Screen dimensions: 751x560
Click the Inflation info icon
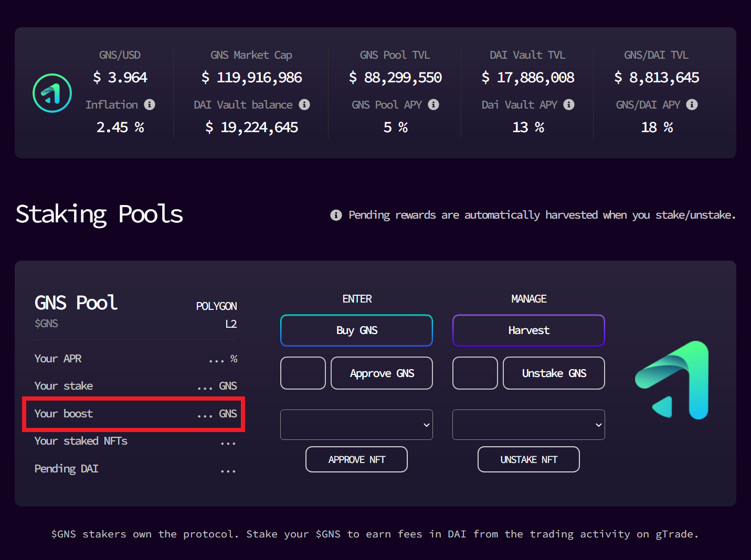tap(150, 105)
